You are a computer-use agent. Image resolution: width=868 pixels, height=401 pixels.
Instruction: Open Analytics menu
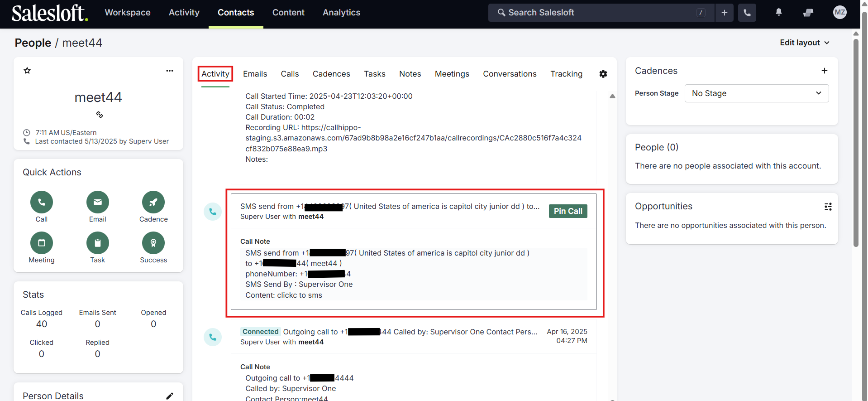click(342, 13)
